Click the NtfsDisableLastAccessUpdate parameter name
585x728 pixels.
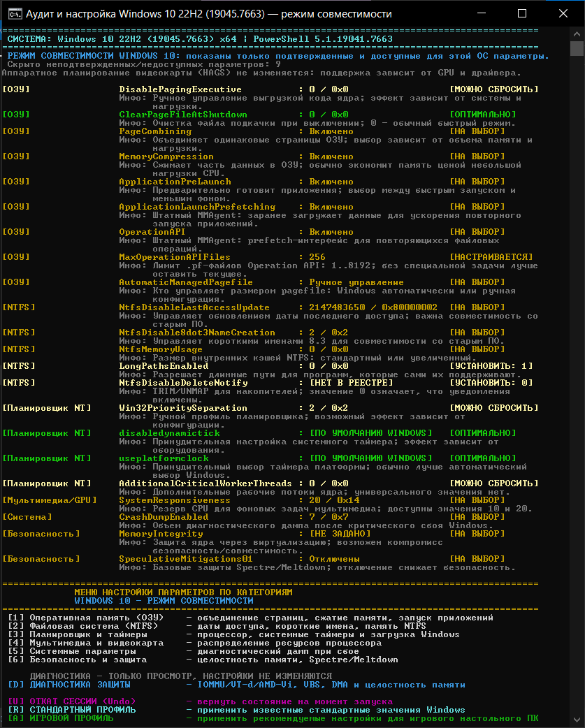(x=194, y=307)
